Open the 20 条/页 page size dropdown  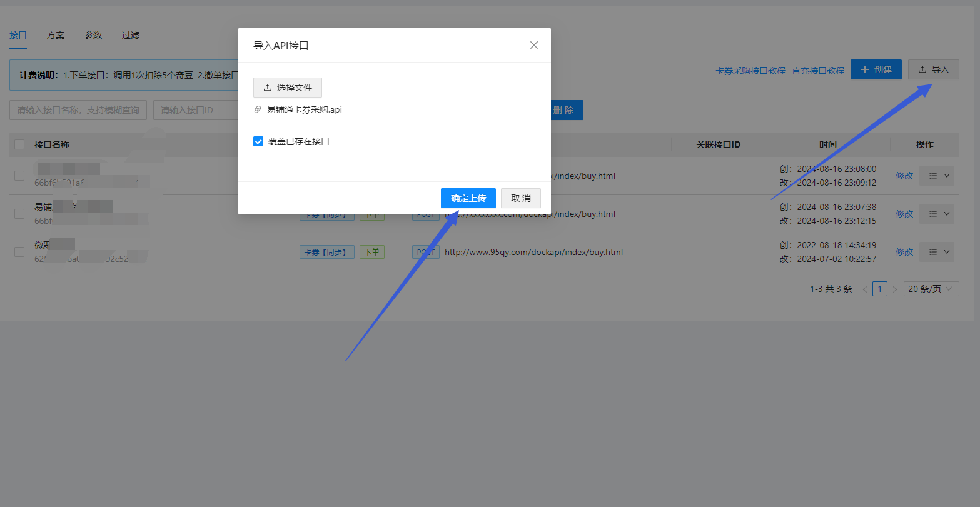click(931, 289)
